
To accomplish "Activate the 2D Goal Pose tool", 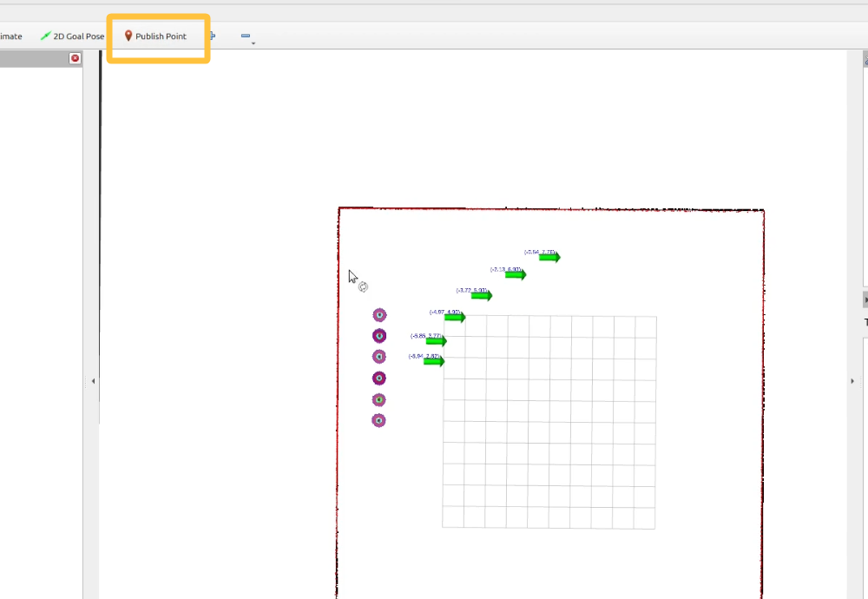I will point(73,36).
